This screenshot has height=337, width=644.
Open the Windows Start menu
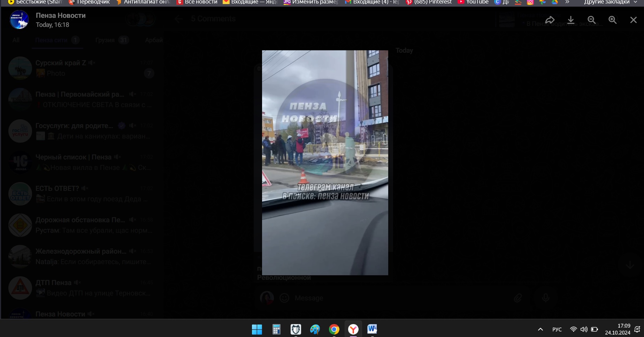click(x=257, y=329)
